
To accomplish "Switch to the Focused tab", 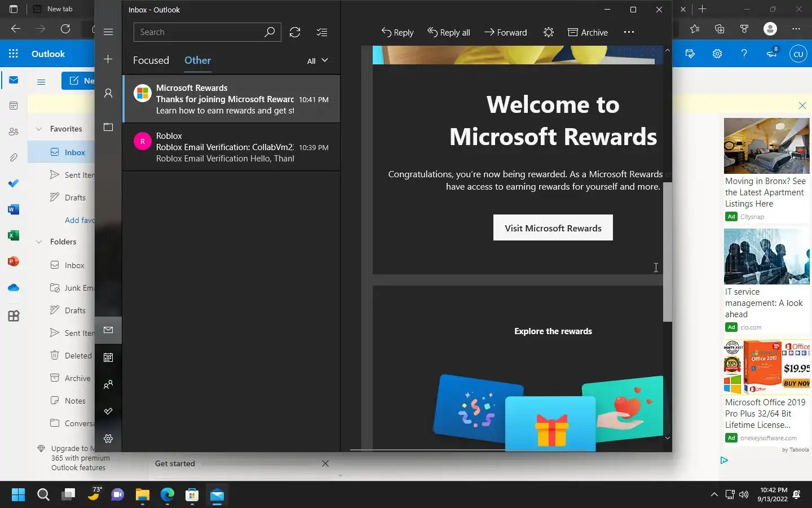I will (x=151, y=60).
